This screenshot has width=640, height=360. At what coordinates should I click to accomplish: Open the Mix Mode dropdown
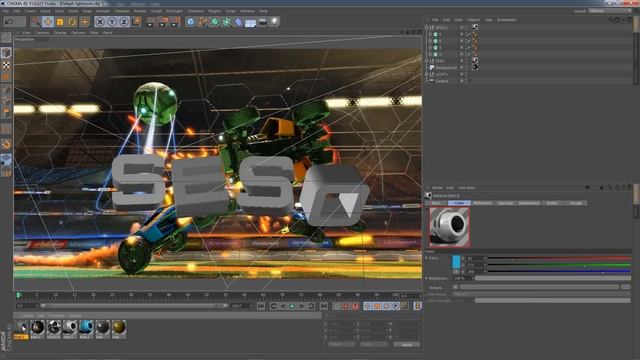pos(541,294)
